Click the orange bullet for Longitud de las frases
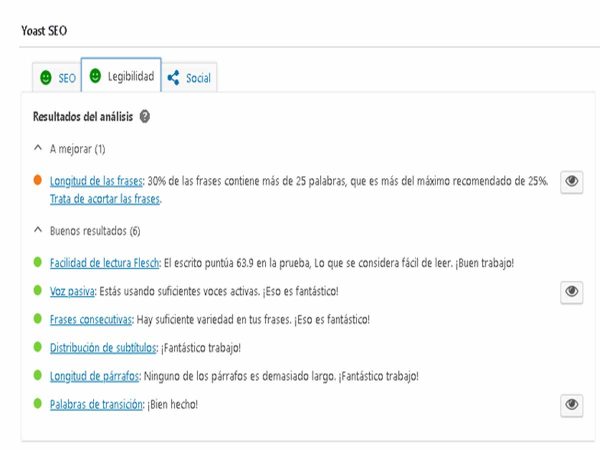Viewport: 600px width, 450px height. coord(37,181)
